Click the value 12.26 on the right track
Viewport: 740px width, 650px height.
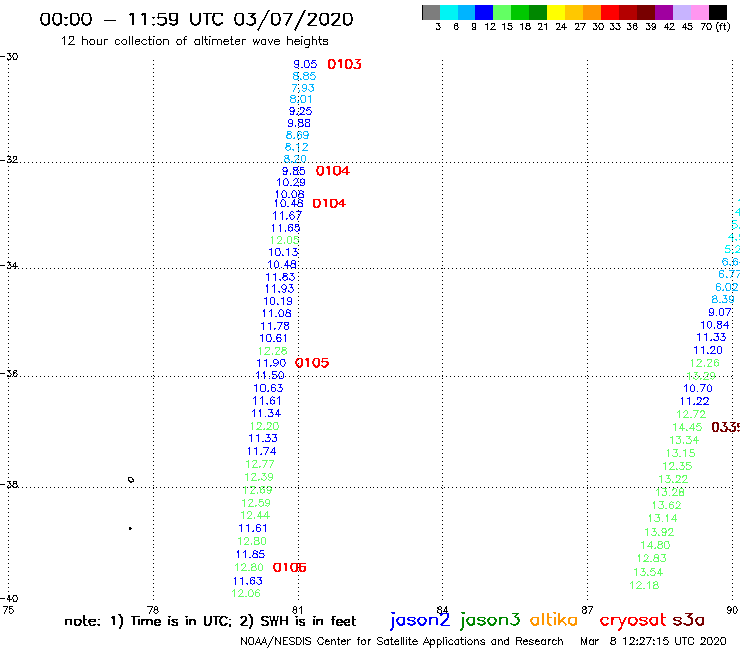coord(705,363)
